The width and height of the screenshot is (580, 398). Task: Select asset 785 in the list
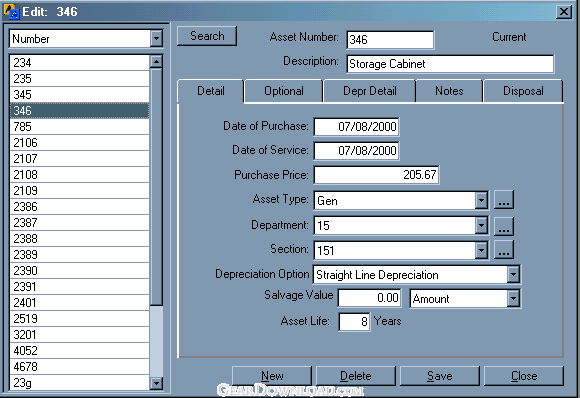click(79, 127)
